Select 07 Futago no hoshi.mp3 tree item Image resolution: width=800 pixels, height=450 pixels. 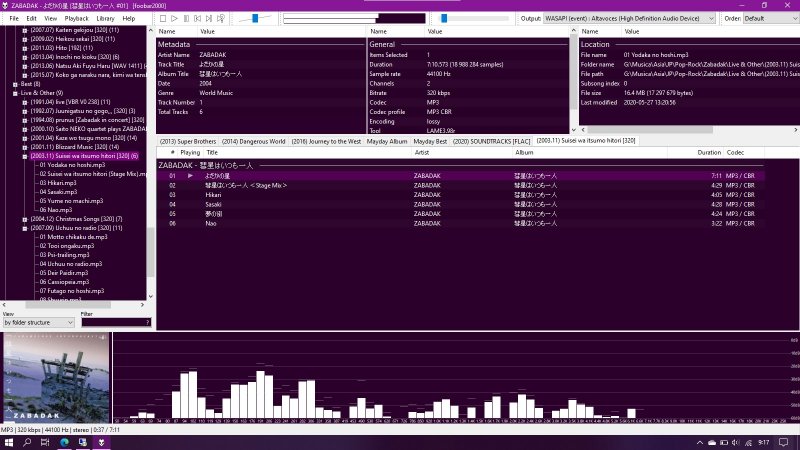click(x=71, y=291)
